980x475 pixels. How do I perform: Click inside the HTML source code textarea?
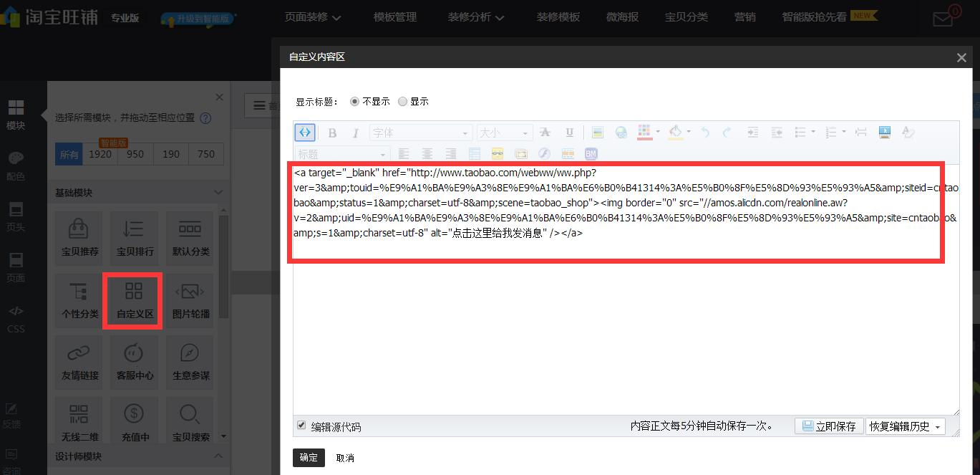[x=626, y=289]
